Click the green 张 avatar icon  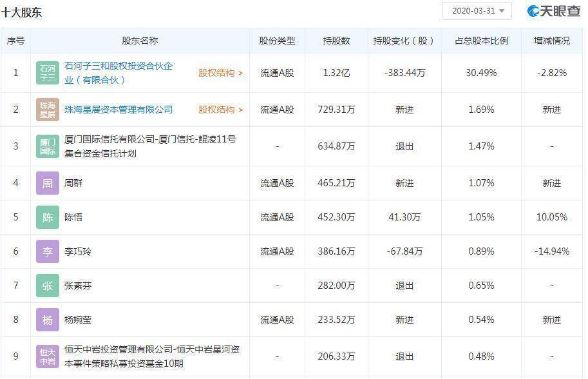(x=48, y=286)
